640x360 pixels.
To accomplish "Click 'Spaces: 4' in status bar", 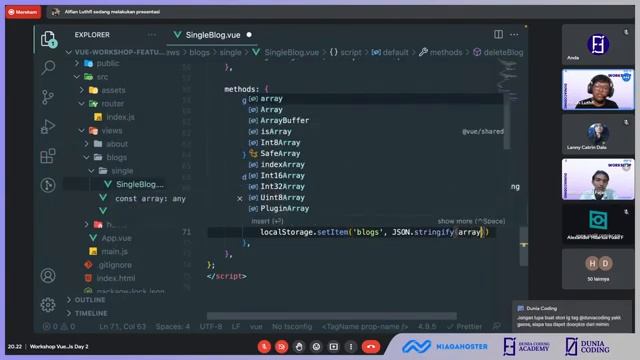I will (172, 327).
